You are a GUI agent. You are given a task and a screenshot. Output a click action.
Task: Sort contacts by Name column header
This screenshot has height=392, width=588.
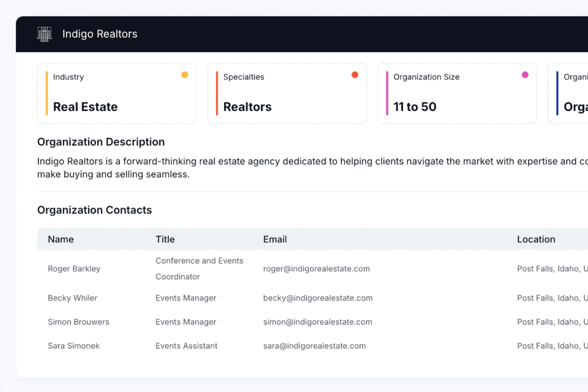(x=61, y=239)
